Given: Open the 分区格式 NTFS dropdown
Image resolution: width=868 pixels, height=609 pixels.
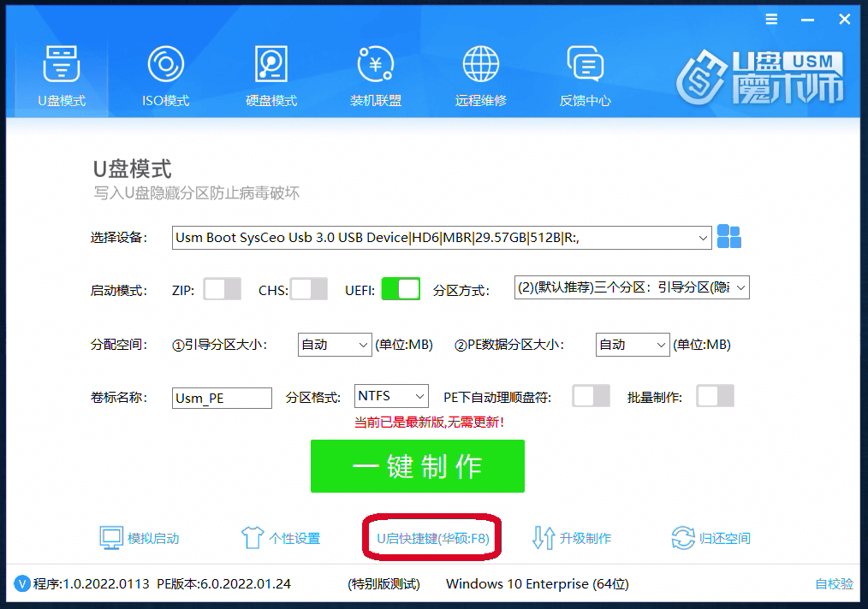Looking at the screenshot, I should pyautogui.click(x=419, y=396).
